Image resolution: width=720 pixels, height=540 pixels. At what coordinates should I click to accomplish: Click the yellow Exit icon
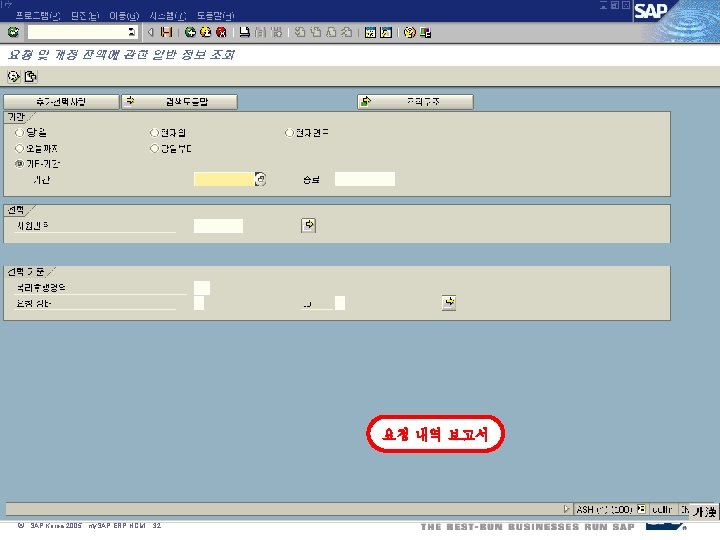point(206,32)
